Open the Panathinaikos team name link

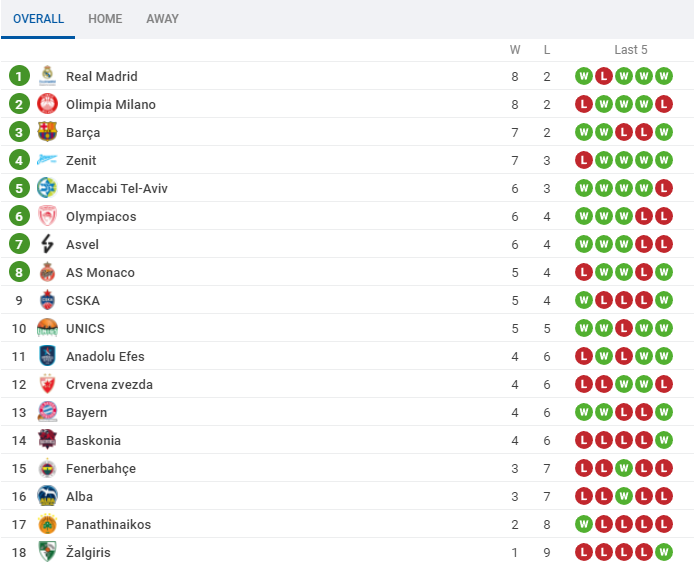click(109, 524)
